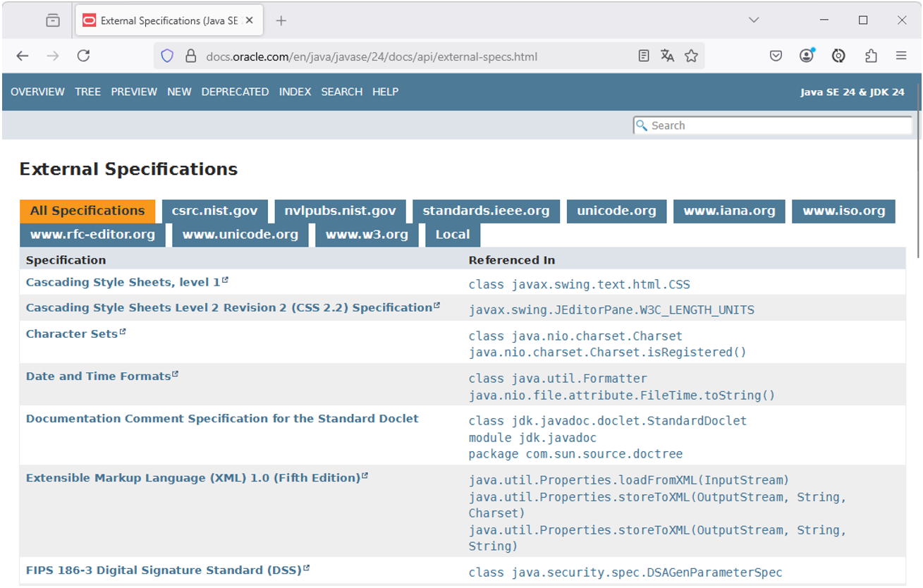Select the All Specifications tab

pyautogui.click(x=87, y=211)
